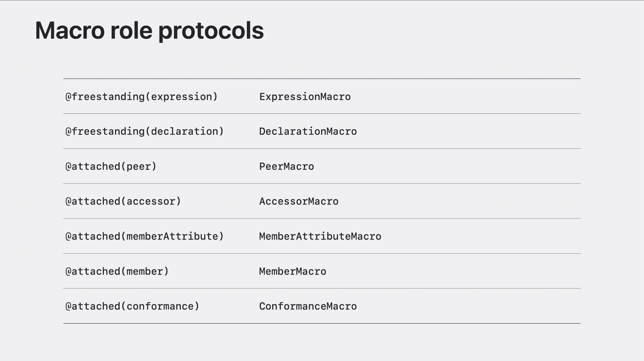Click the "Macro role protocols" slide title

[149, 30]
